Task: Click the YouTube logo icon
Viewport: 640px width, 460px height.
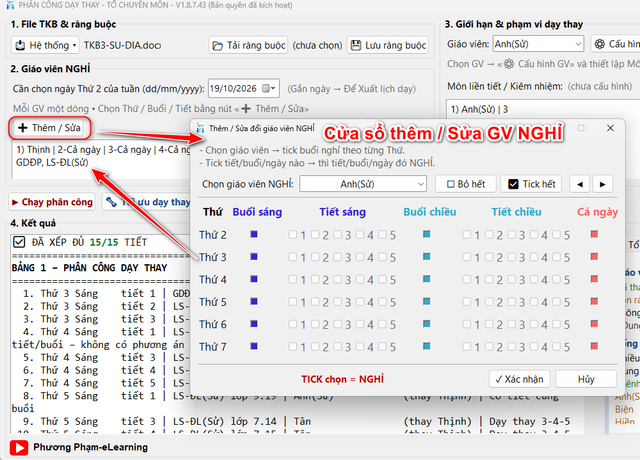Action: click(x=19, y=448)
